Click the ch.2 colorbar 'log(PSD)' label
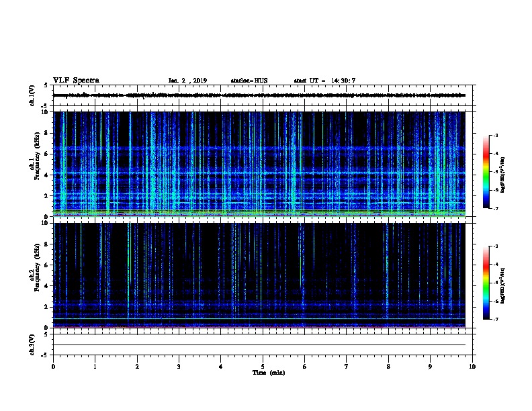 point(503,285)
